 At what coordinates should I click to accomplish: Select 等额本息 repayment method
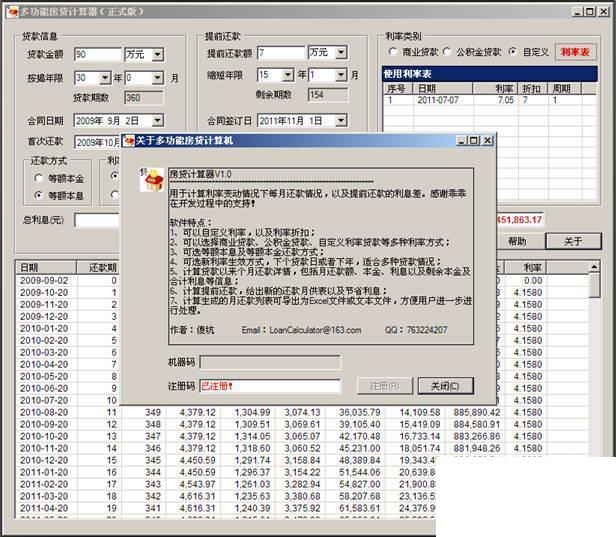tap(38, 195)
